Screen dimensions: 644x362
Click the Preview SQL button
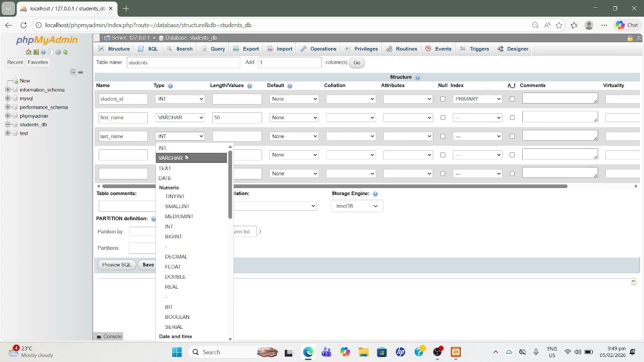coord(117,264)
